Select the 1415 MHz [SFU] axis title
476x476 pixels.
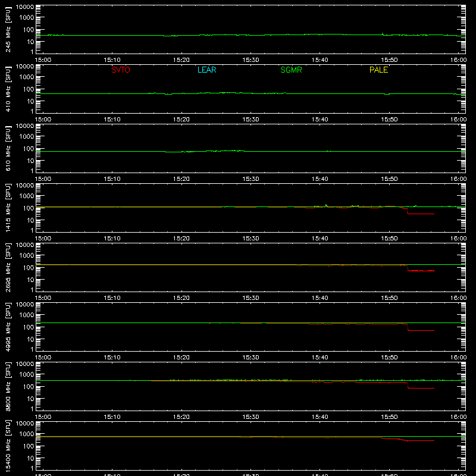click(8, 208)
